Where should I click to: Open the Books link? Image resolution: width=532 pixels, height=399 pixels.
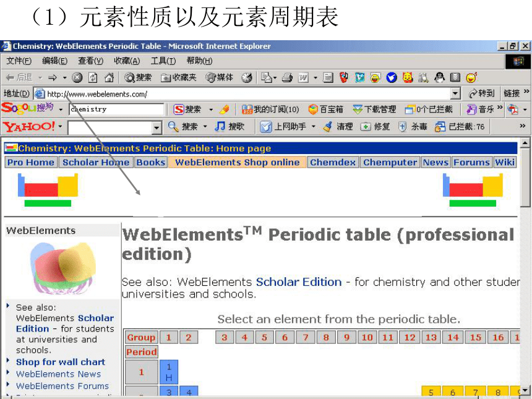pyautogui.click(x=151, y=162)
